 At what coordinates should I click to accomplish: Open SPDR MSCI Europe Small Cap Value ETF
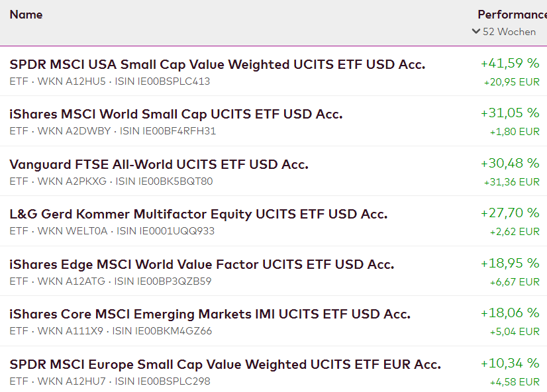click(x=225, y=364)
